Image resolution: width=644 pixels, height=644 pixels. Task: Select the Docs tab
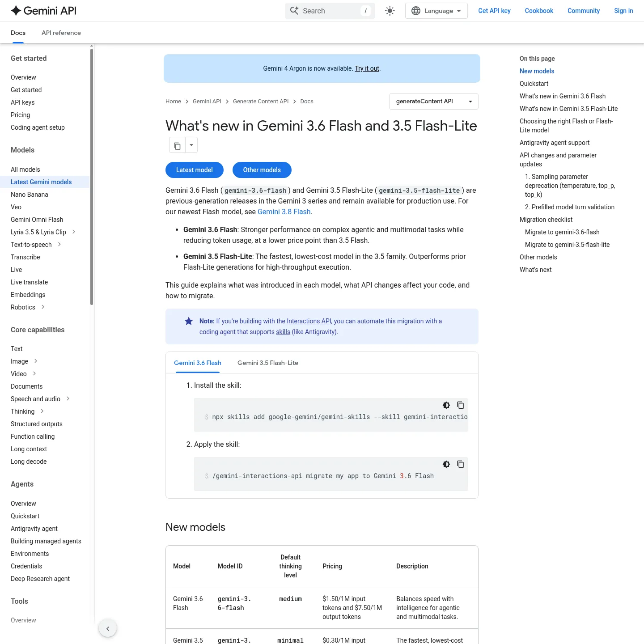click(x=18, y=33)
